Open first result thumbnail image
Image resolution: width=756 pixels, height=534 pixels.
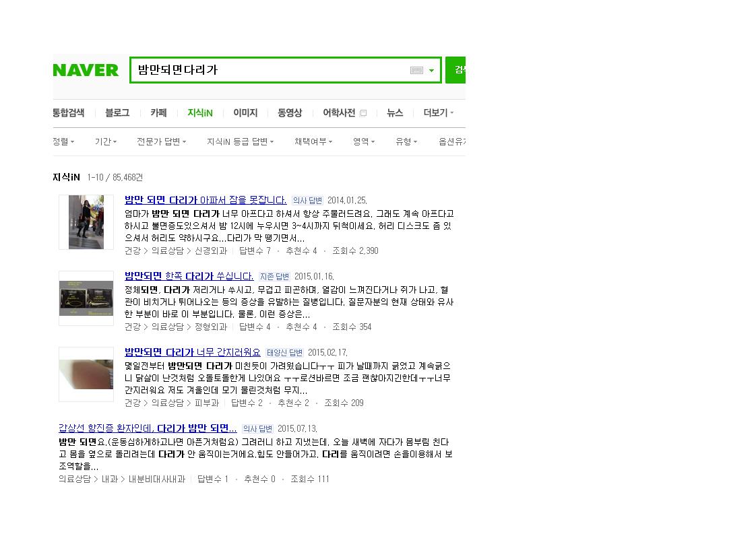pos(86,222)
